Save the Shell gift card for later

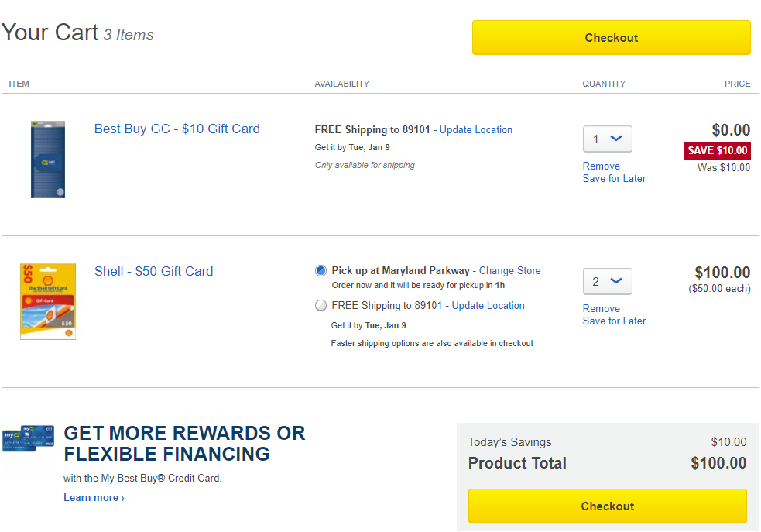614,321
